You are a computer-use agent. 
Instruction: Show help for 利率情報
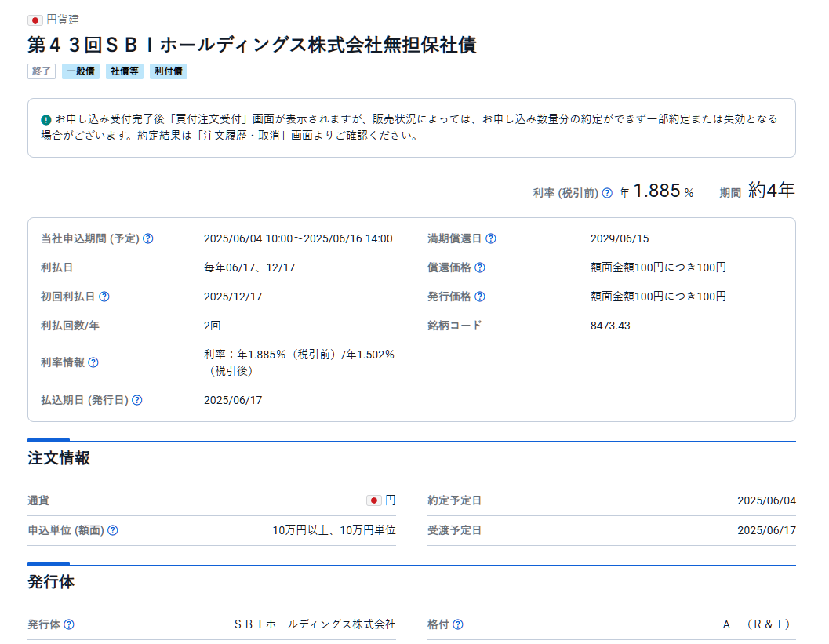pyautogui.click(x=93, y=362)
